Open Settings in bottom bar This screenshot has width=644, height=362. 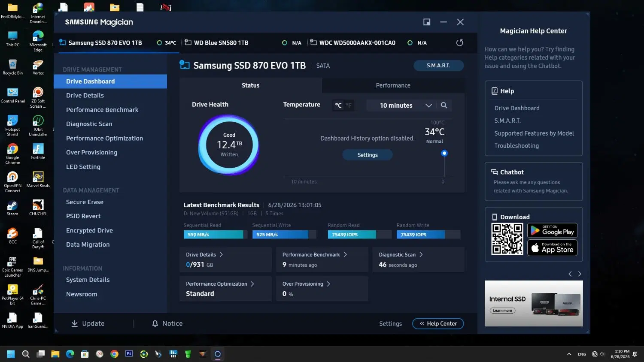click(x=390, y=324)
